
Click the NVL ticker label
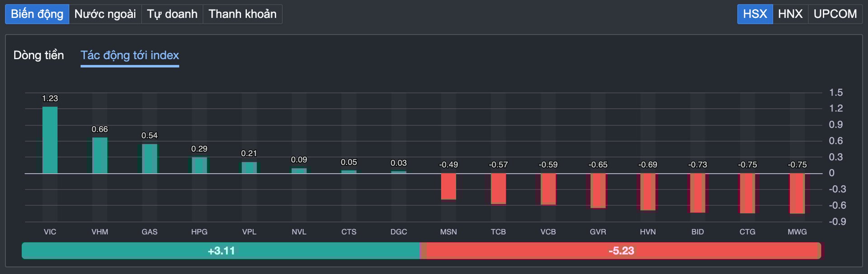click(299, 232)
